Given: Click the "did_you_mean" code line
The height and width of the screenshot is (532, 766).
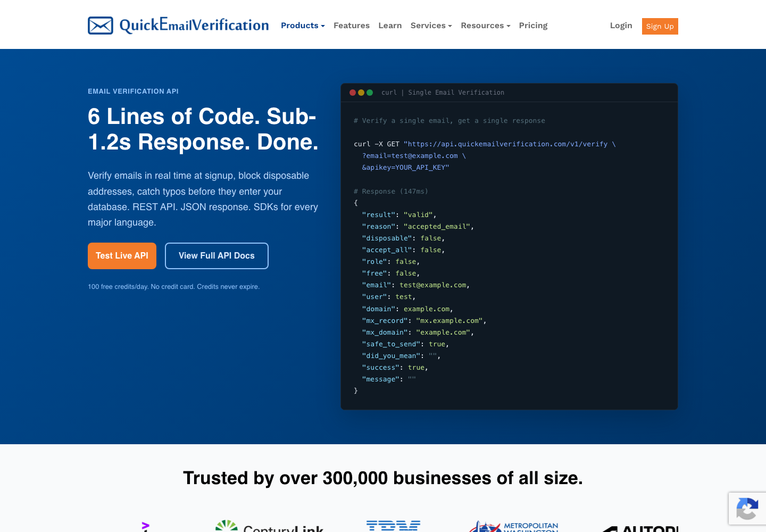Looking at the screenshot, I should 401,356.
